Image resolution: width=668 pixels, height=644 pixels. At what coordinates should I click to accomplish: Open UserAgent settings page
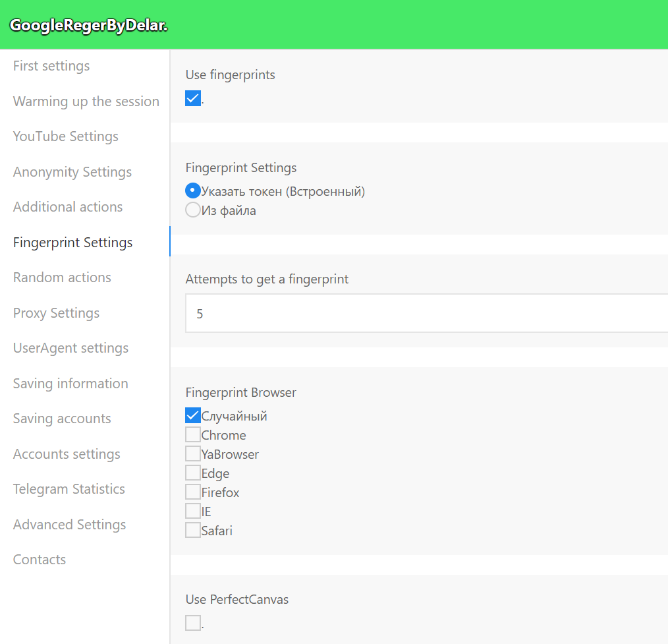pyautogui.click(x=70, y=348)
